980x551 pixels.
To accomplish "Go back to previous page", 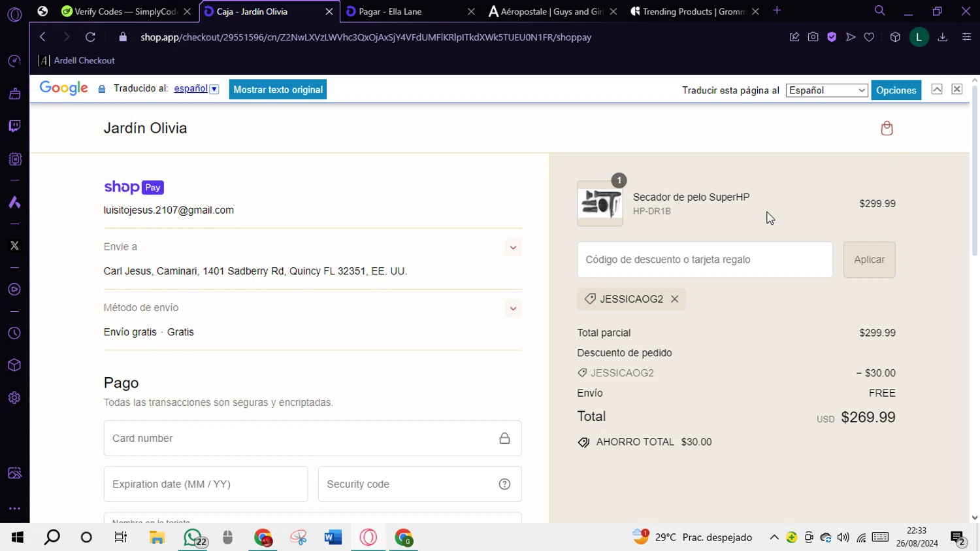I will [x=42, y=37].
